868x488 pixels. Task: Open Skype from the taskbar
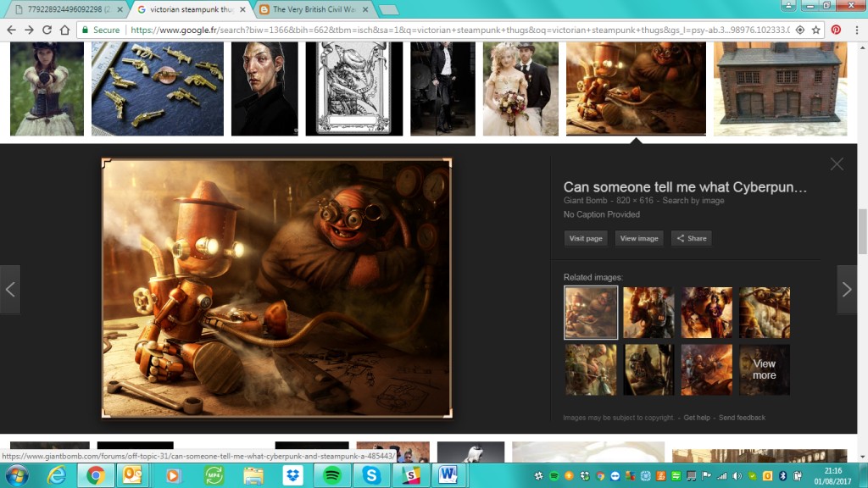tap(371, 475)
